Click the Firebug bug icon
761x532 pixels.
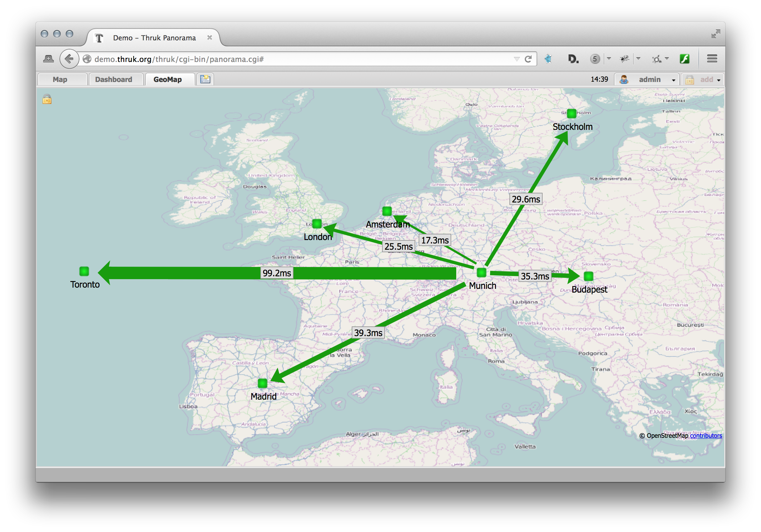coord(625,59)
